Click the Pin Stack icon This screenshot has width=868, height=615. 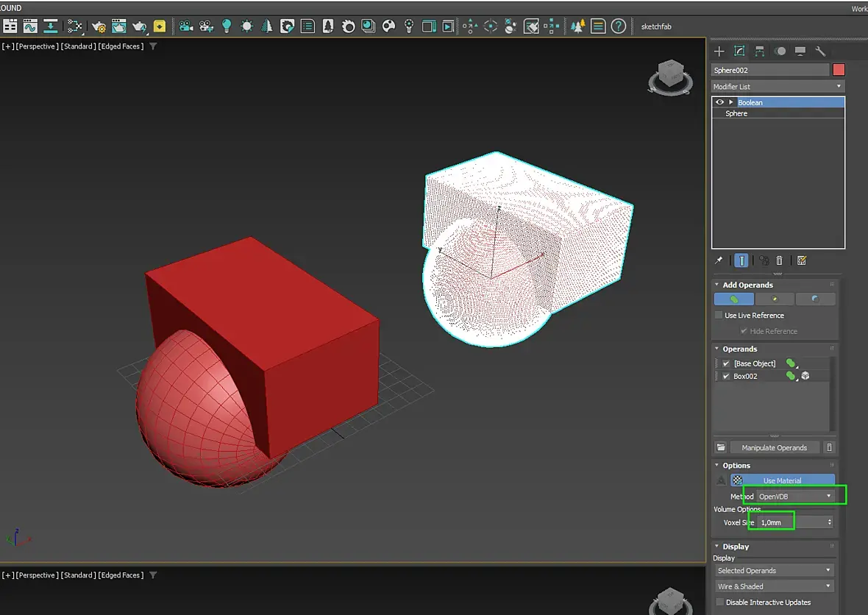719,260
